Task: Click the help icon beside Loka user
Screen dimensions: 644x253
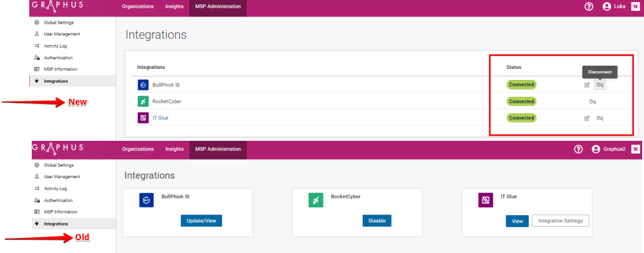Action: coord(589,7)
